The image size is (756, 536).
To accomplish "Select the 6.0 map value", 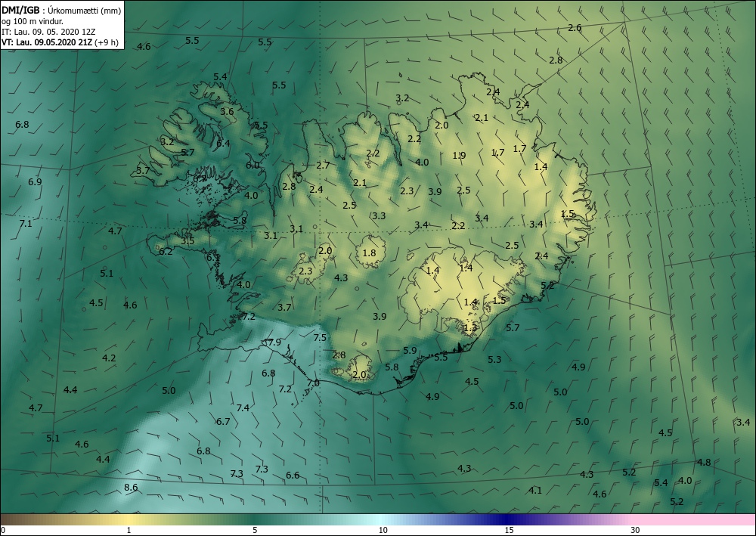I will click(253, 166).
